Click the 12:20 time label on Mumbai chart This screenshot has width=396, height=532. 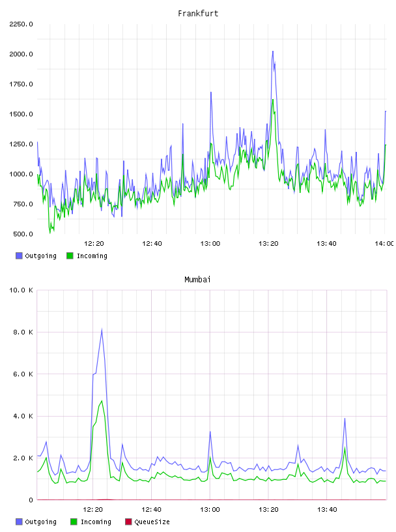tap(93, 510)
